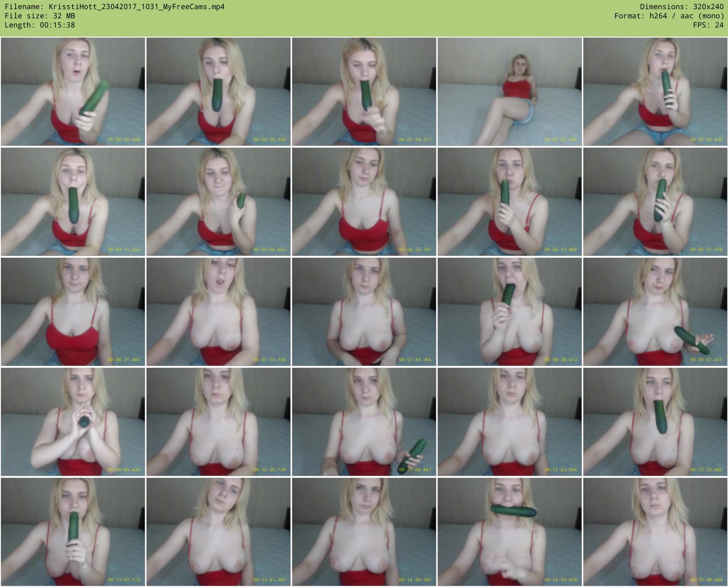Select the frame stamped 00:07:10.195
The image size is (728, 587).
point(219,312)
